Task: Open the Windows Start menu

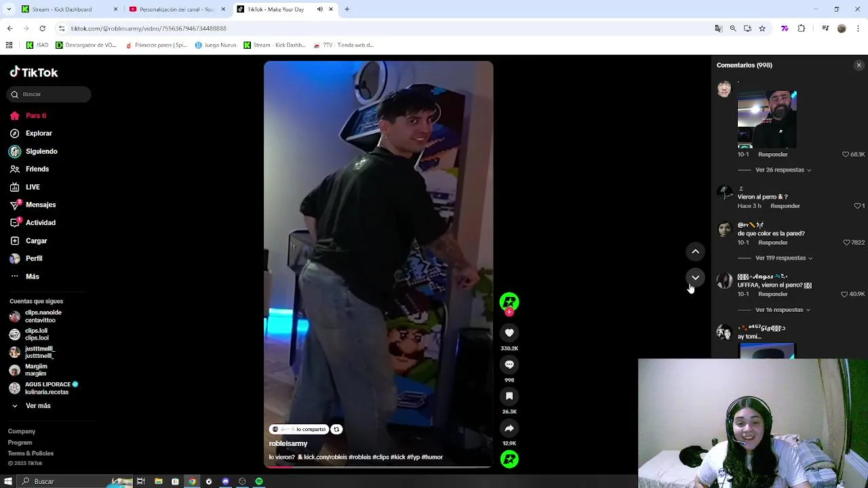Action: (8, 481)
